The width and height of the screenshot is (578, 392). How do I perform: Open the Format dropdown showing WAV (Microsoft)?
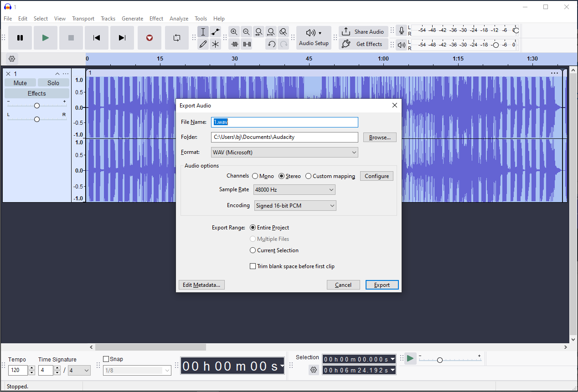(x=284, y=152)
